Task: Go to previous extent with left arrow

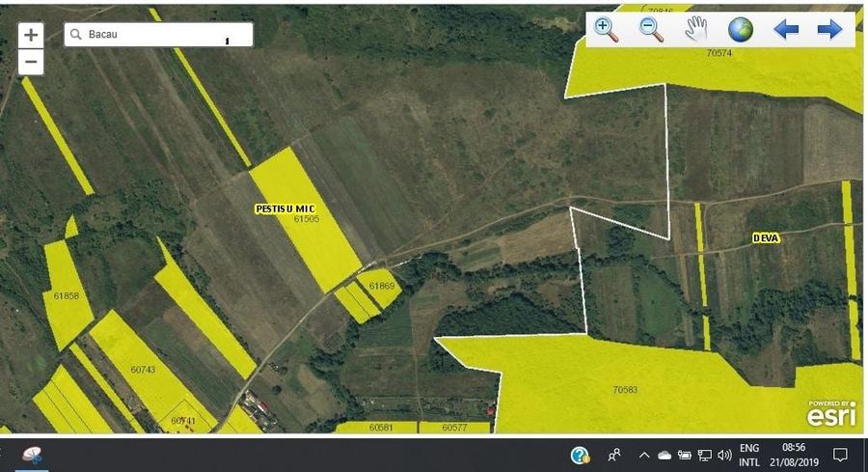Action: [785, 29]
